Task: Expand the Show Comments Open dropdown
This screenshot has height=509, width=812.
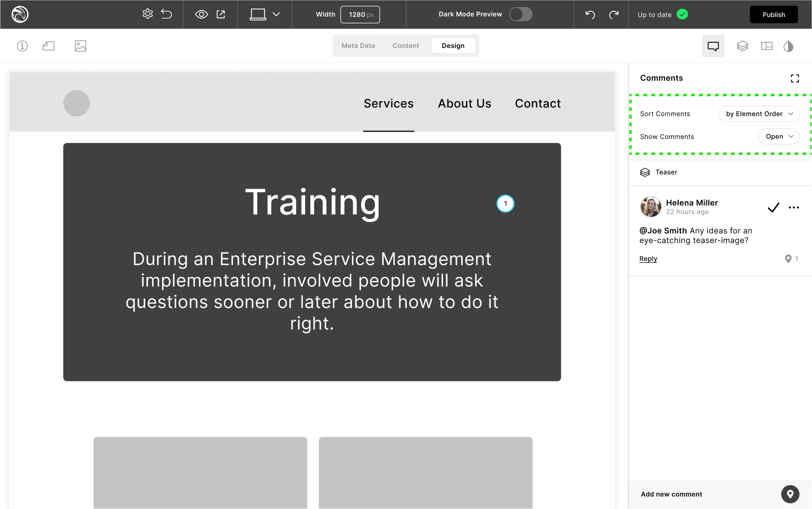Action: (x=779, y=136)
